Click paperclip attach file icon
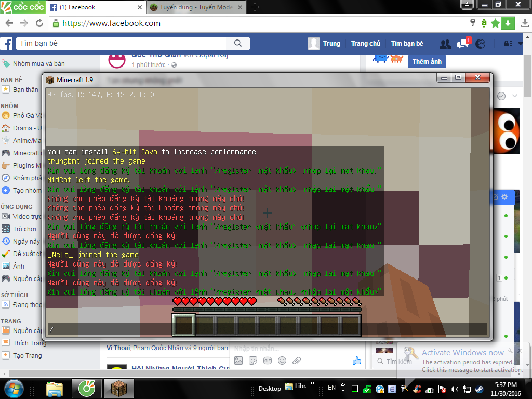 (x=297, y=361)
